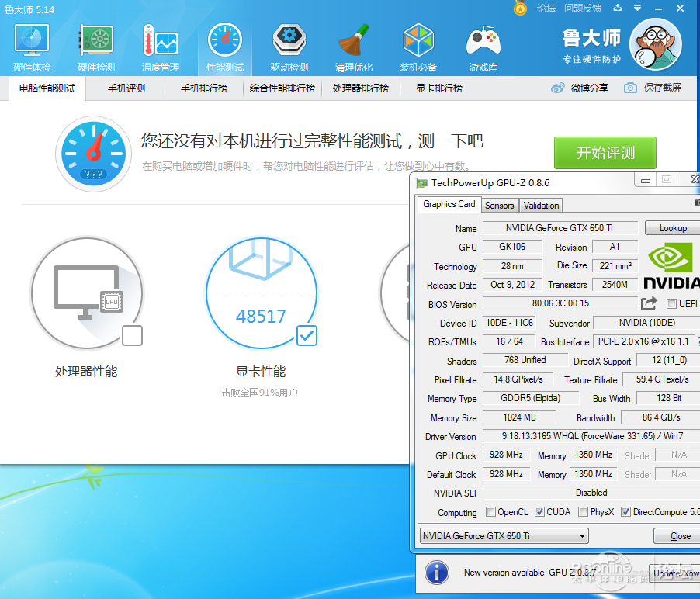700x599 pixels.
Task: Click 保存截屏 save screenshot button
Action: coord(652,88)
